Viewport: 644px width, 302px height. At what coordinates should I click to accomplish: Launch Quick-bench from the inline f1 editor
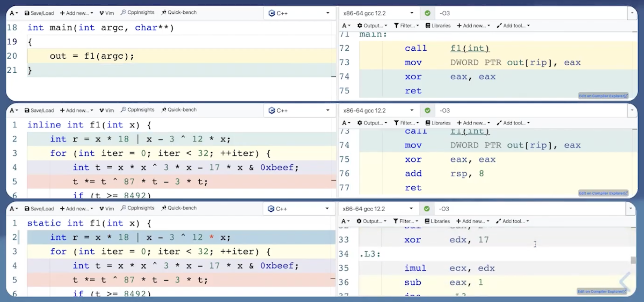tap(179, 110)
